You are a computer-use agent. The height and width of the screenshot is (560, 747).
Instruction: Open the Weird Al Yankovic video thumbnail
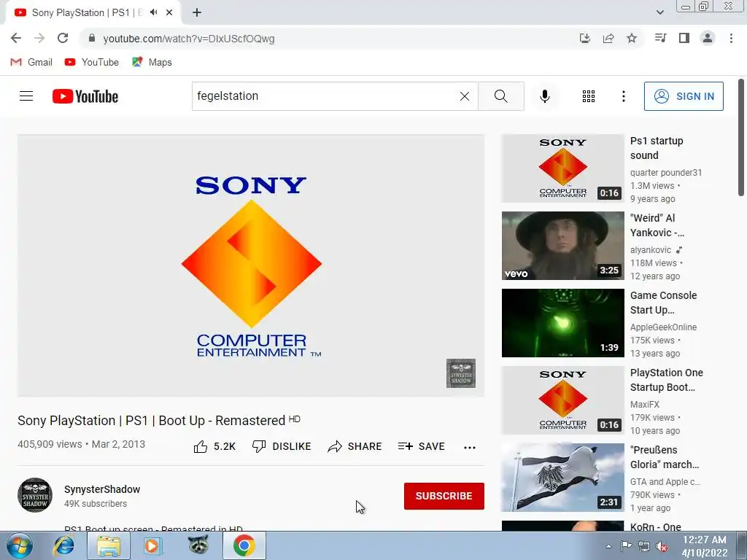562,246
